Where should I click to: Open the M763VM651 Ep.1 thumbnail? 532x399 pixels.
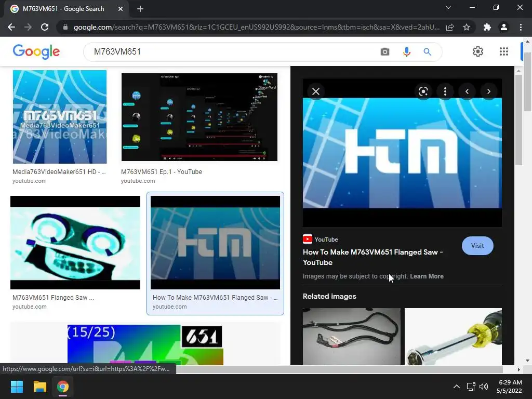199,117
